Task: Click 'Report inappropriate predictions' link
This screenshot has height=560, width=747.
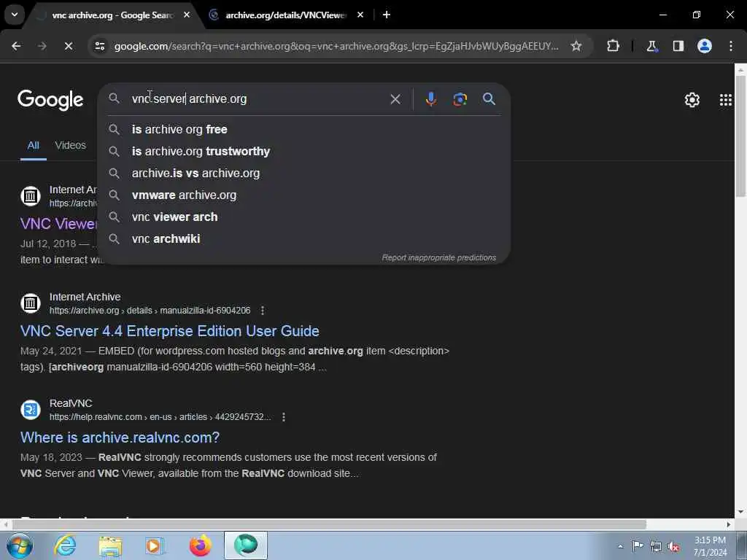Action: tap(438, 257)
